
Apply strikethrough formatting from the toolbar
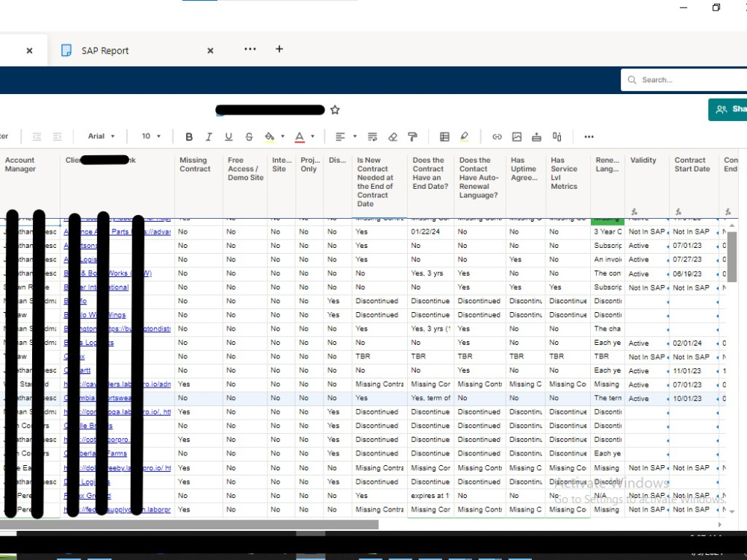(249, 137)
